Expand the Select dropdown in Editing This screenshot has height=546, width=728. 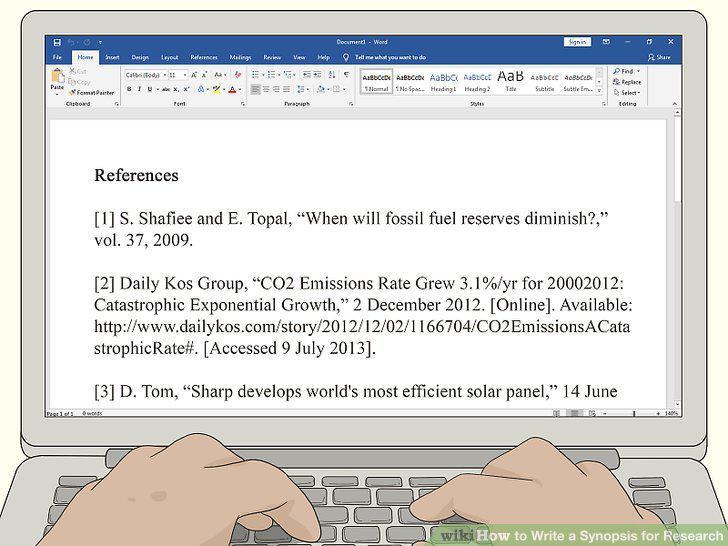tap(627, 92)
